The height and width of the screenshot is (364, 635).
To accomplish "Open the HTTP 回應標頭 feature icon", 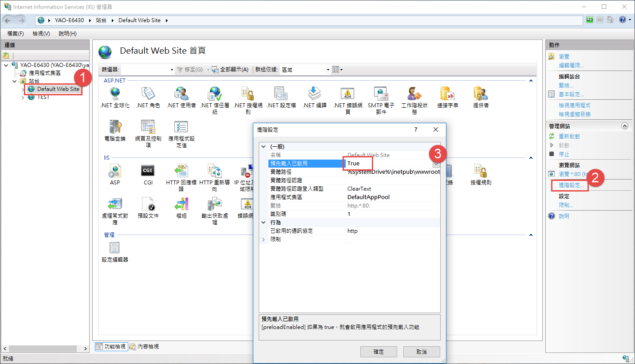I will point(181,178).
